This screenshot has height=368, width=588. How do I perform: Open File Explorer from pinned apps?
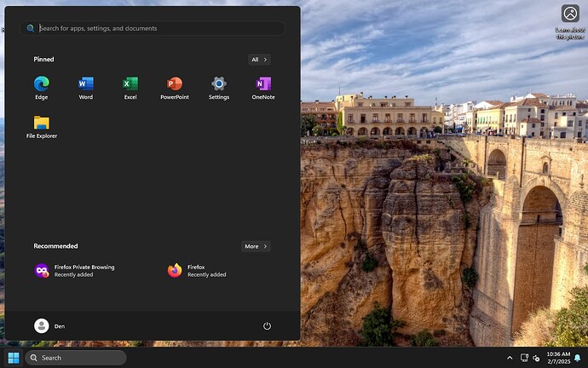(41, 127)
